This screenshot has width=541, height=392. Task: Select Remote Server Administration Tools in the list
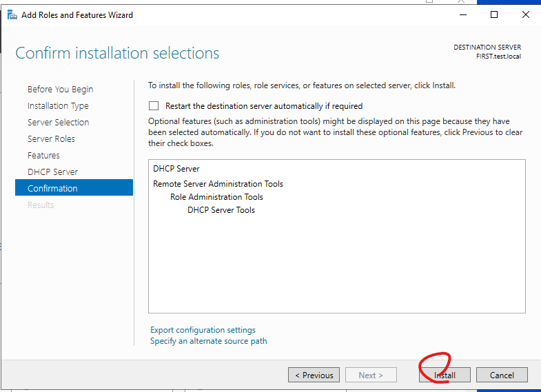(x=218, y=184)
